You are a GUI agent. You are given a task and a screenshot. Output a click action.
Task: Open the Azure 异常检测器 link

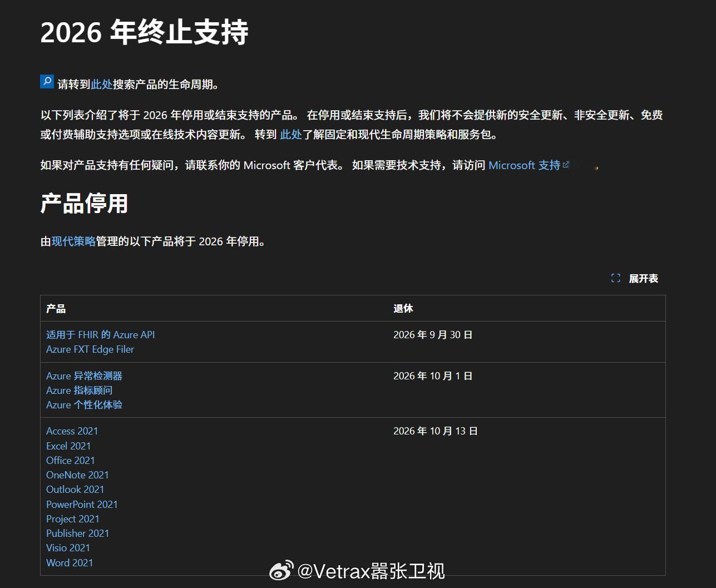[x=84, y=376]
